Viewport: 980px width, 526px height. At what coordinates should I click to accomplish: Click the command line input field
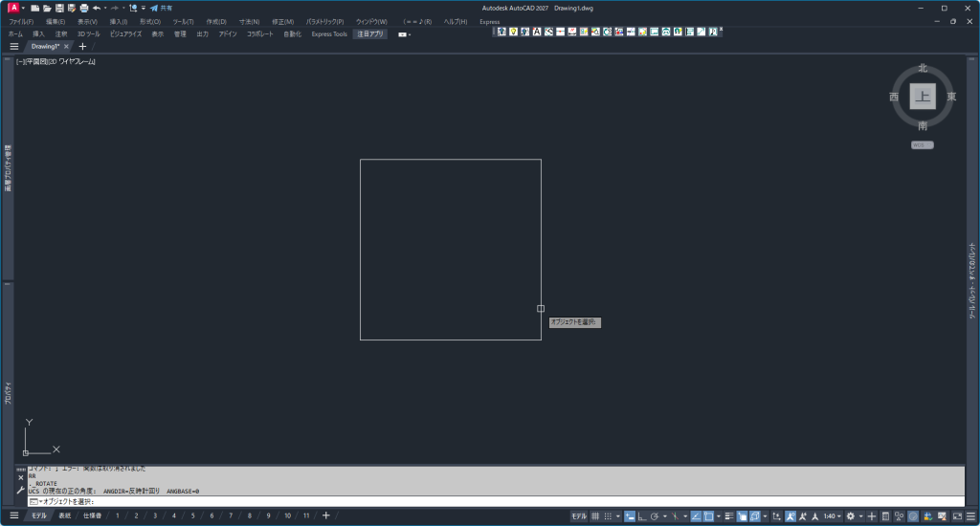[479, 501]
